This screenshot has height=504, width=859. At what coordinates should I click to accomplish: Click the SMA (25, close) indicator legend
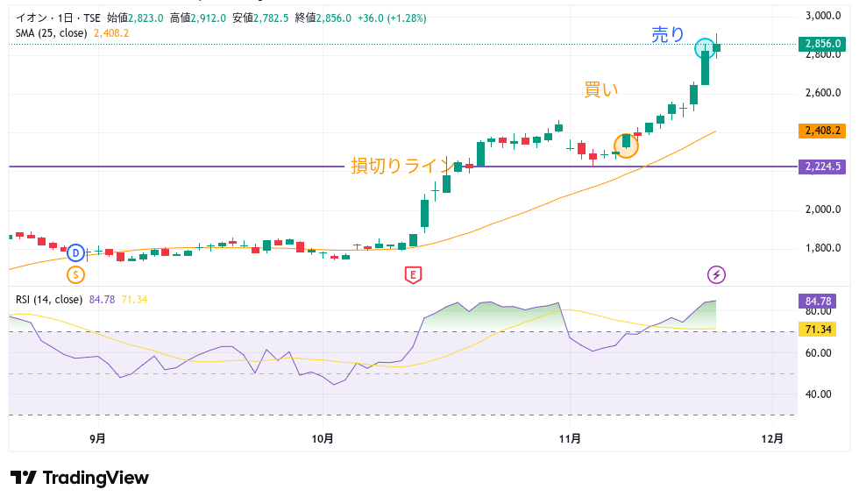53,33
